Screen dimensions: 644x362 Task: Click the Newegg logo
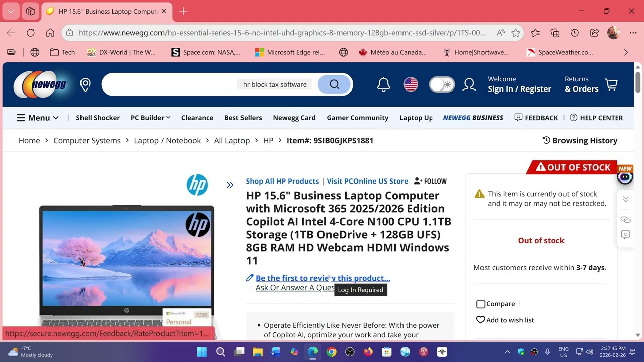tap(41, 84)
